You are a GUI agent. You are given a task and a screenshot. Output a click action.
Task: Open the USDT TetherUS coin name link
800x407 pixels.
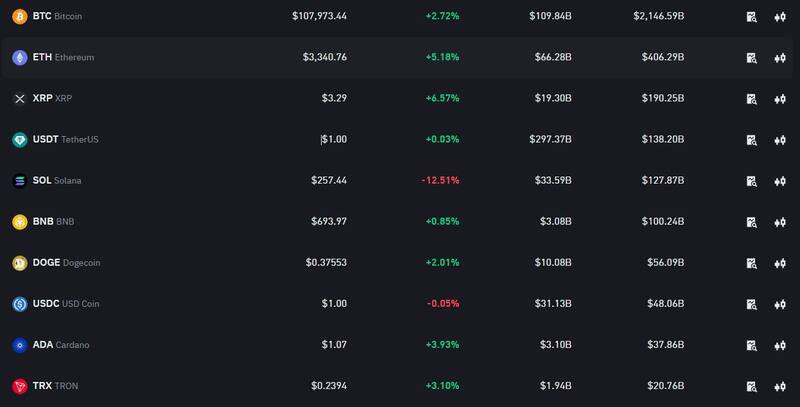(x=65, y=140)
